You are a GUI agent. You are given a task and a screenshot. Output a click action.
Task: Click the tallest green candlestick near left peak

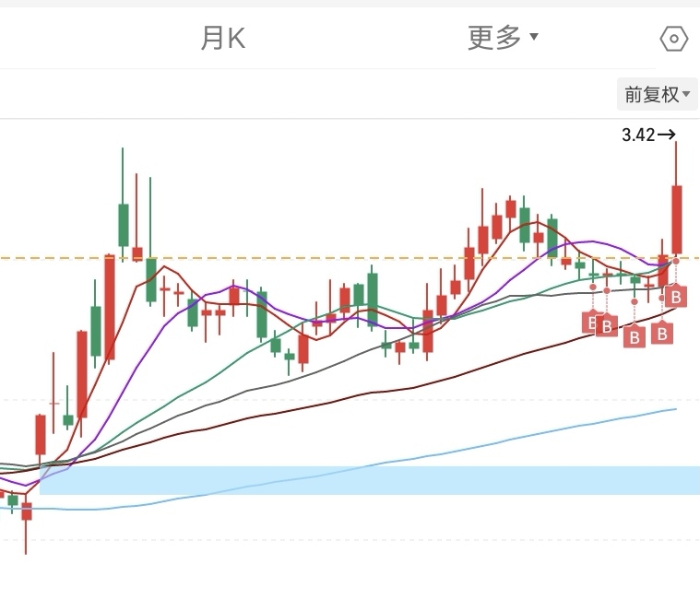[x=124, y=225]
